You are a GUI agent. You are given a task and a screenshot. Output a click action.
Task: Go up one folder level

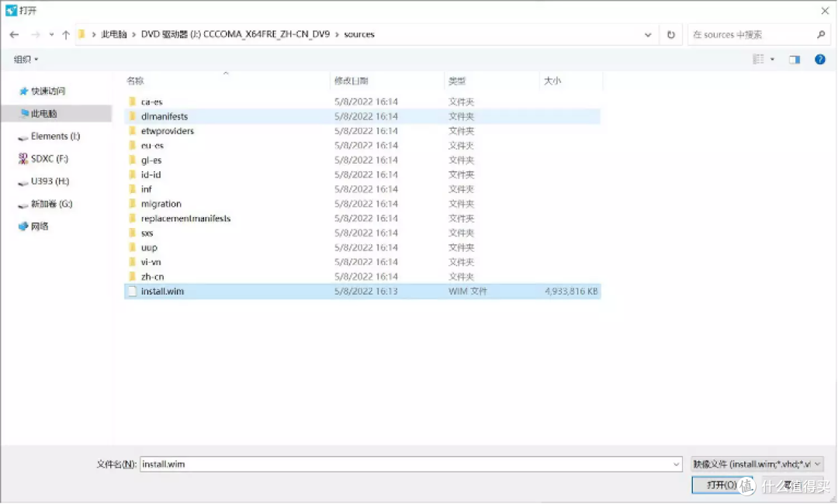tap(66, 35)
